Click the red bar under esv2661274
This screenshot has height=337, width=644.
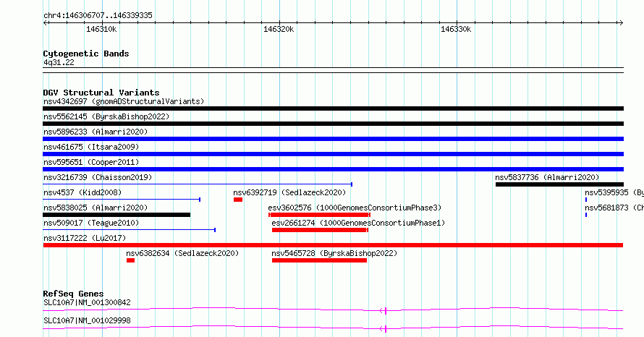[x=320, y=230]
